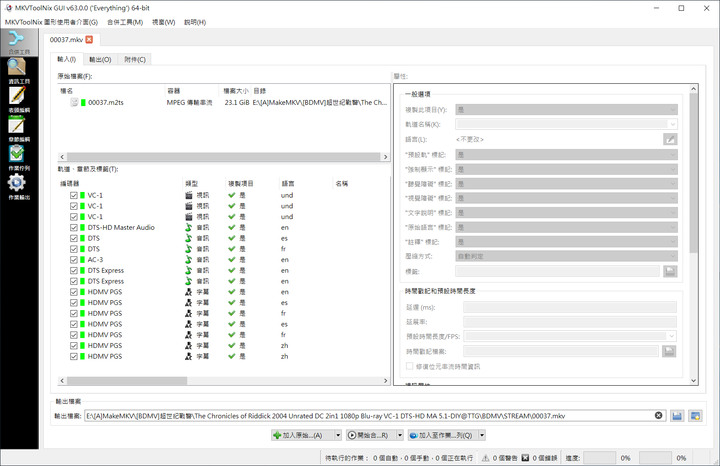The height and width of the screenshot is (466, 720).
Task: Open the MKVToolNix GUI menu
Action: [51, 22]
